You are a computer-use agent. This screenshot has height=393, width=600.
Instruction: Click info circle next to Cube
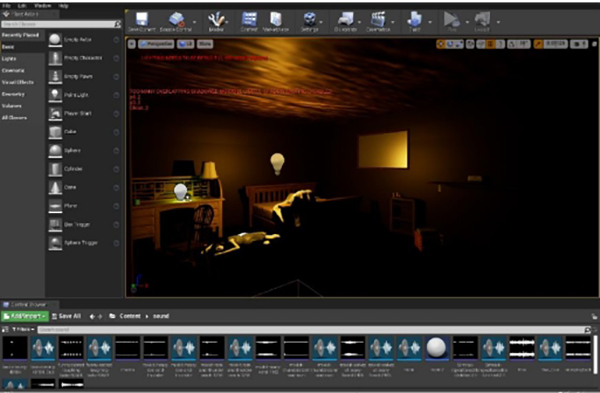click(x=116, y=132)
